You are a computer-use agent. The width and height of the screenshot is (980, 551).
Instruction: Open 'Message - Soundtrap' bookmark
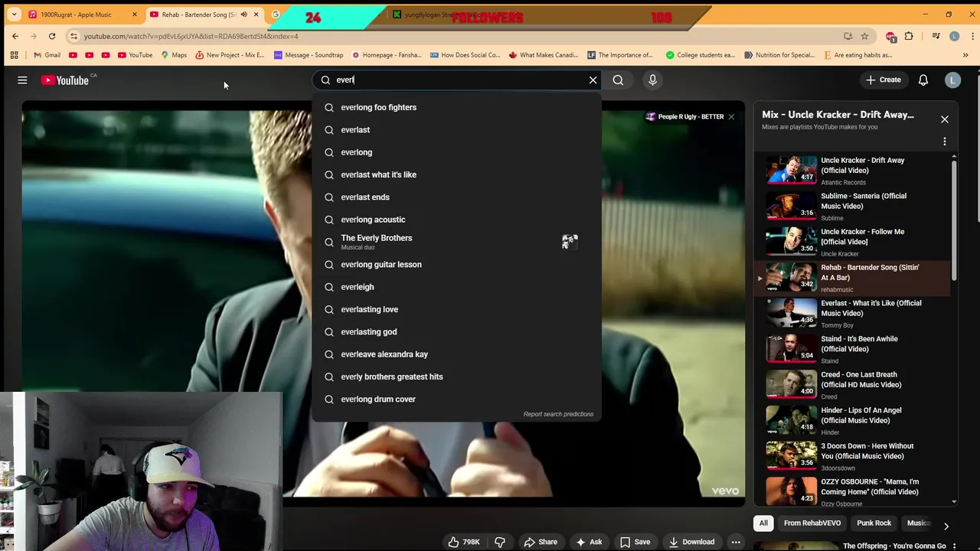coord(308,55)
